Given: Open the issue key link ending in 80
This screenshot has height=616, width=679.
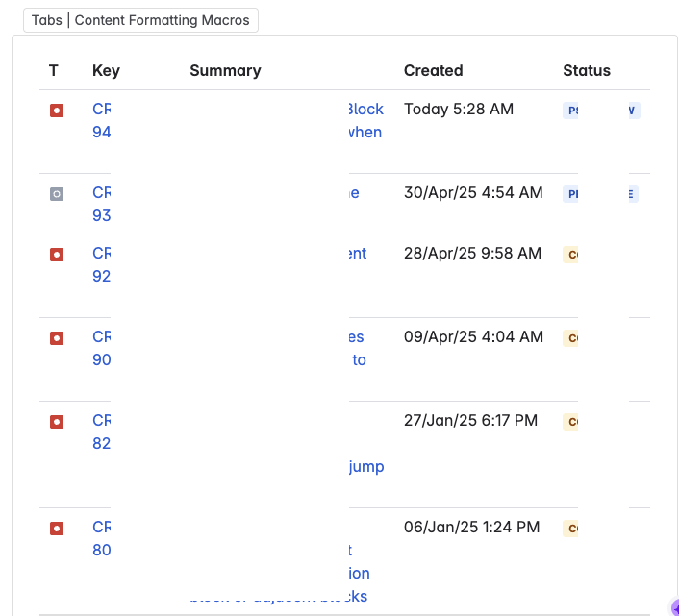Looking at the screenshot, I should point(101,538).
